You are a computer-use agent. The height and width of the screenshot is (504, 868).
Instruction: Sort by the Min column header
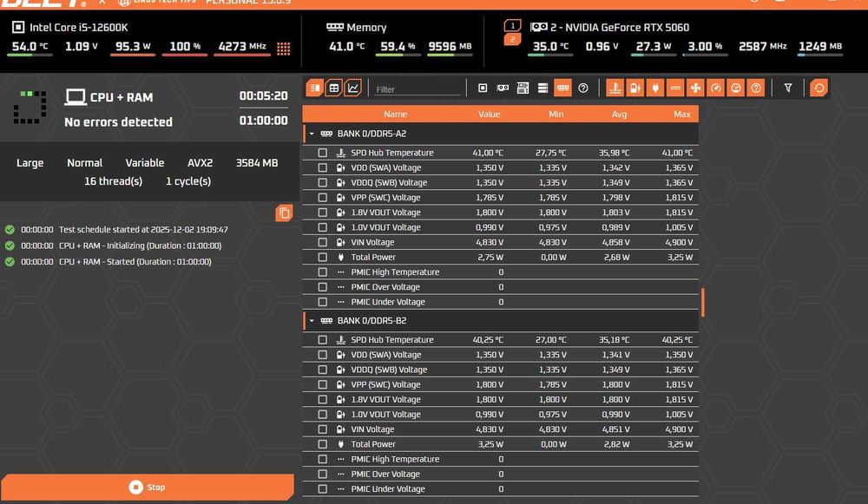556,114
